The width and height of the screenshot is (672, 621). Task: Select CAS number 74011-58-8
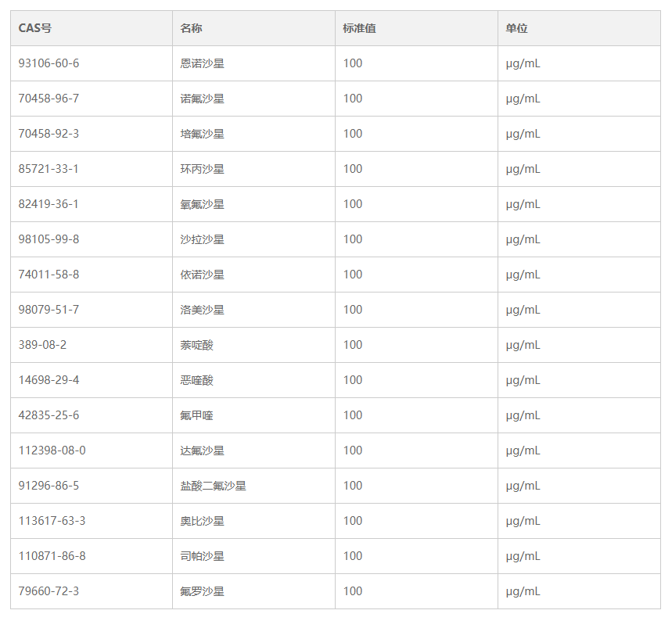[49, 275]
